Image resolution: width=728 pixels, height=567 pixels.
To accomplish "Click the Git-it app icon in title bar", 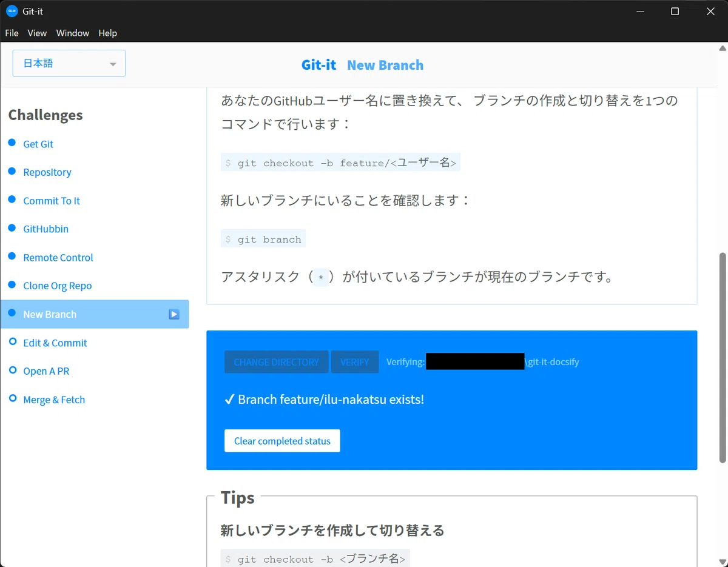I will point(12,11).
